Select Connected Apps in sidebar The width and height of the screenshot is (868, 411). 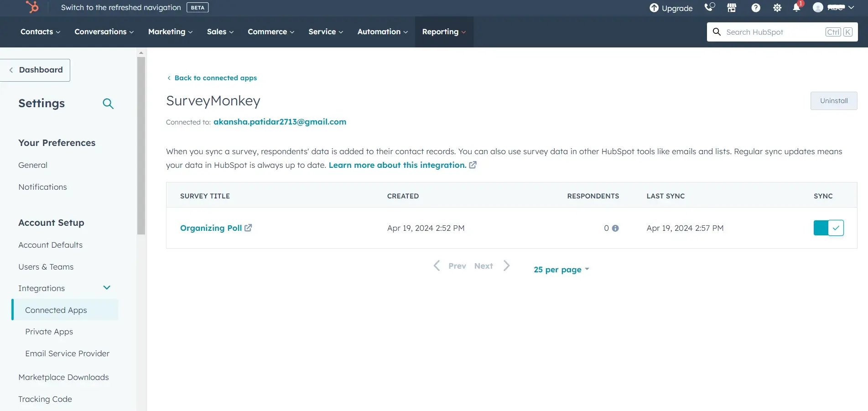[65, 310]
